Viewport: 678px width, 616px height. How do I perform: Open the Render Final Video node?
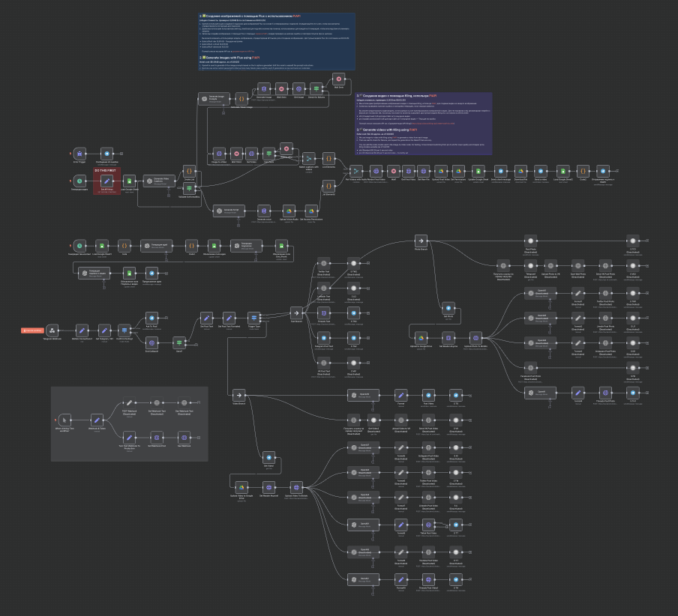pos(376,171)
